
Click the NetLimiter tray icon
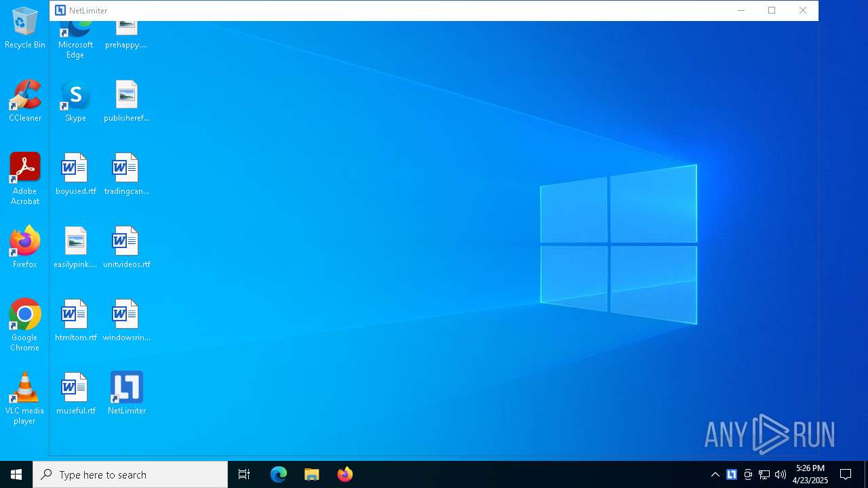pyautogui.click(x=732, y=474)
